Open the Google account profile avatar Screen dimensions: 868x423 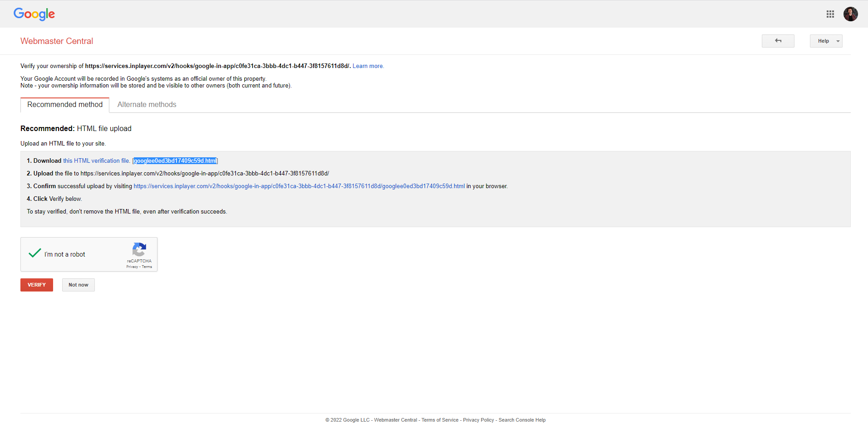click(851, 14)
